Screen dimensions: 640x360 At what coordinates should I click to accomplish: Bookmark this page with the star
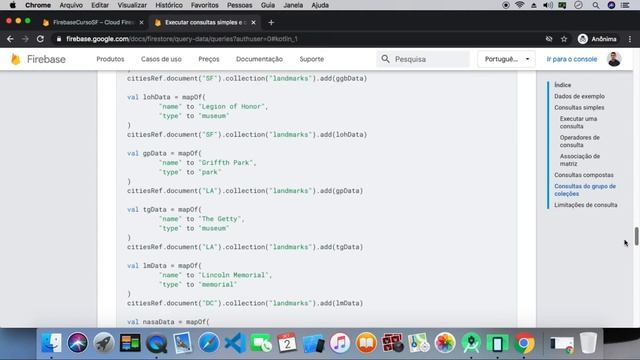564,39
